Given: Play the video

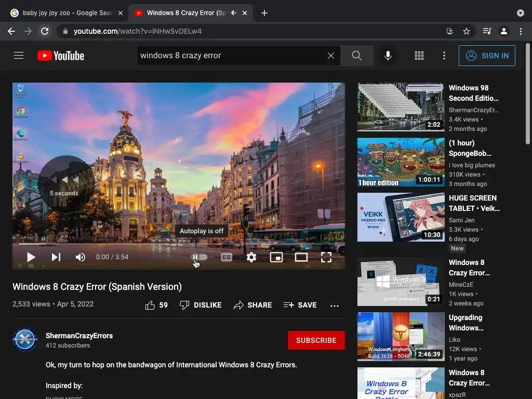Looking at the screenshot, I should [x=31, y=257].
